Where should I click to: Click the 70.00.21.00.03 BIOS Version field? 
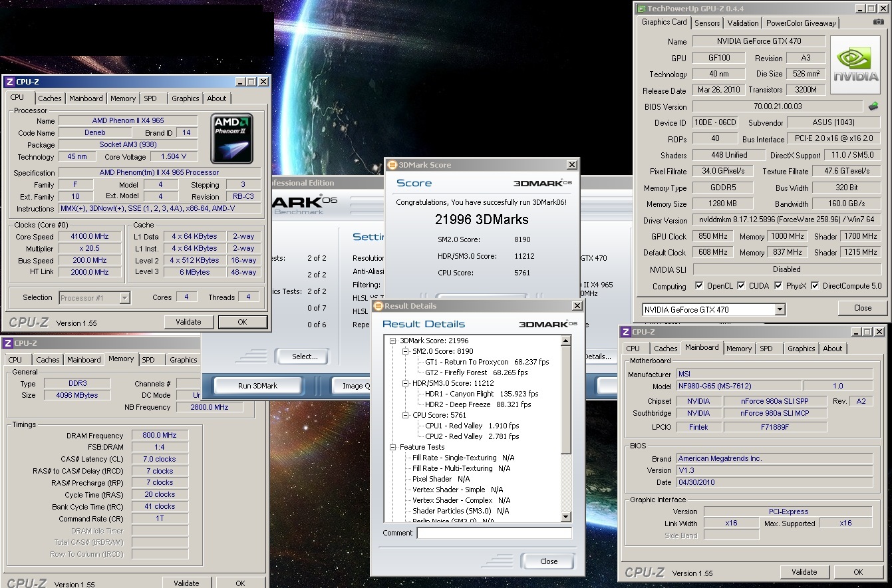(x=778, y=106)
